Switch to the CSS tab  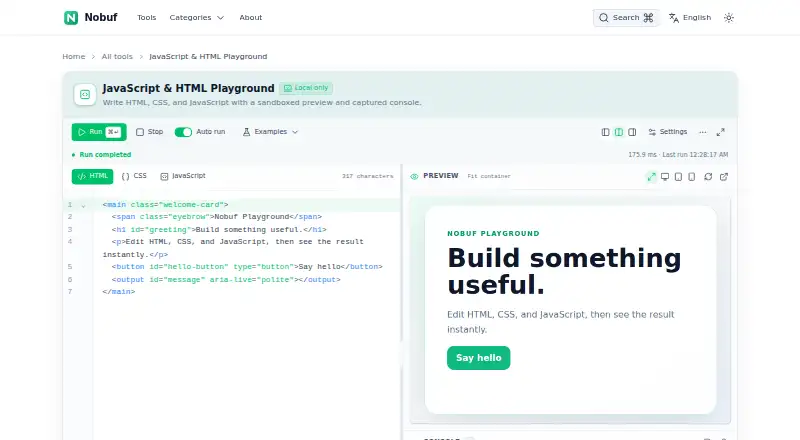tap(134, 176)
